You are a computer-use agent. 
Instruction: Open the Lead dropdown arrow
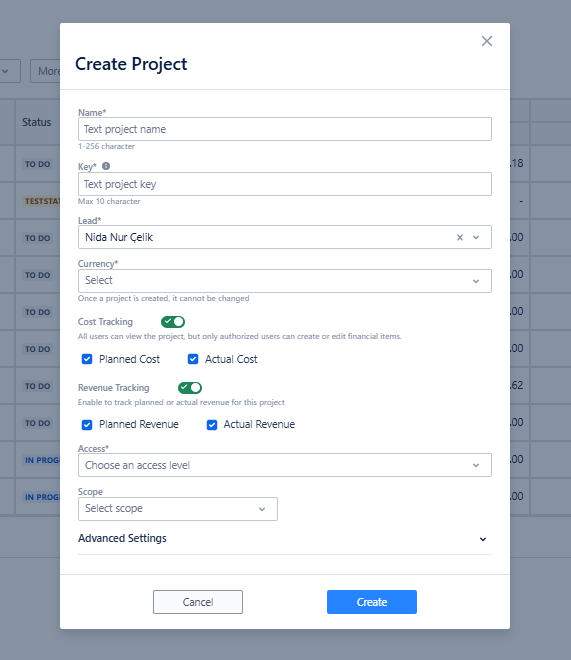coord(476,237)
